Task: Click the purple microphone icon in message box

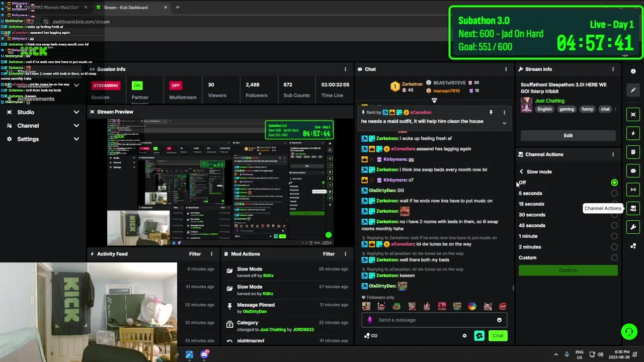Action: point(370,320)
